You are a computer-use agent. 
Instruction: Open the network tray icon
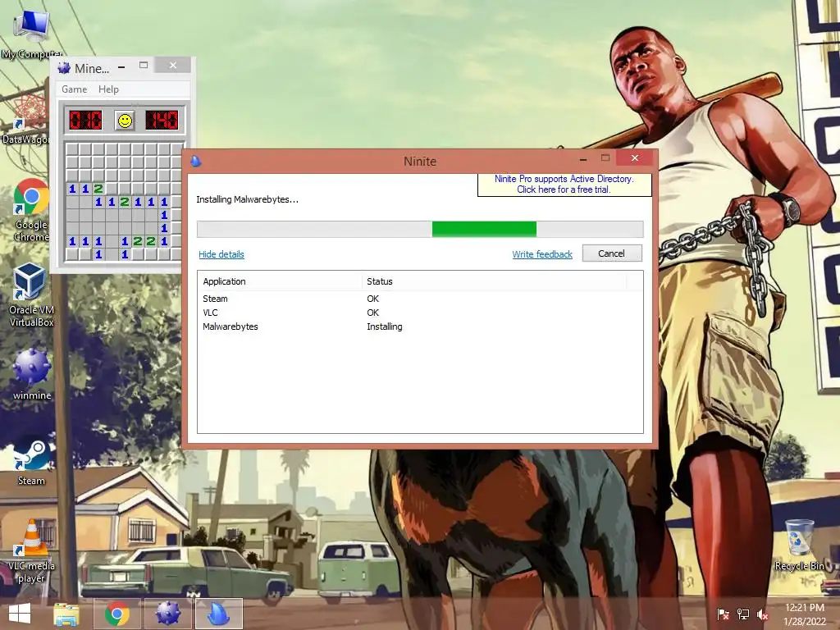pyautogui.click(x=743, y=614)
